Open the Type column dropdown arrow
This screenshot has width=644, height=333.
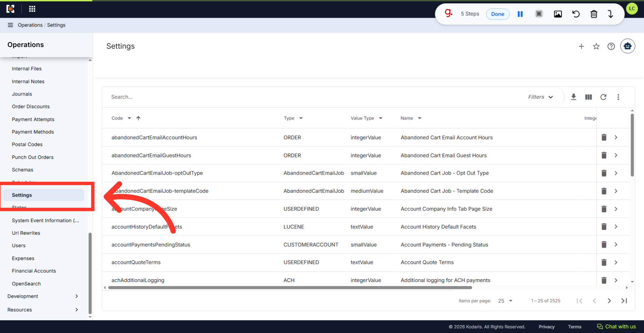(x=301, y=118)
